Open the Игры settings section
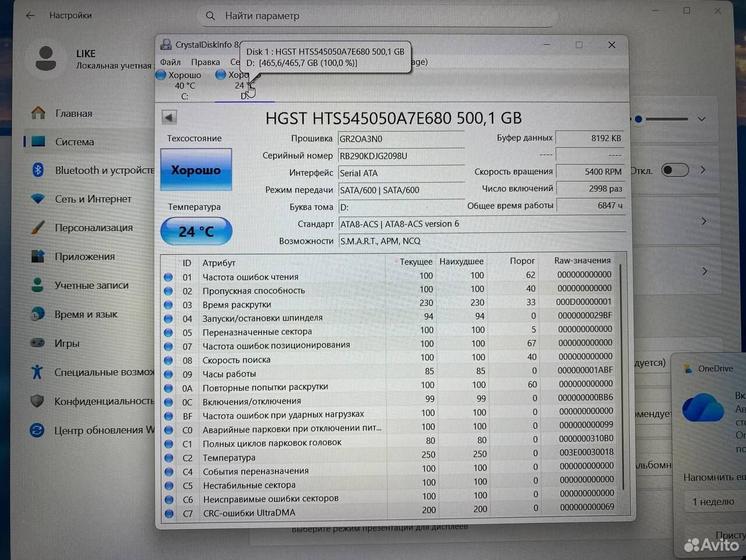This screenshot has height=560, width=746. point(67,343)
